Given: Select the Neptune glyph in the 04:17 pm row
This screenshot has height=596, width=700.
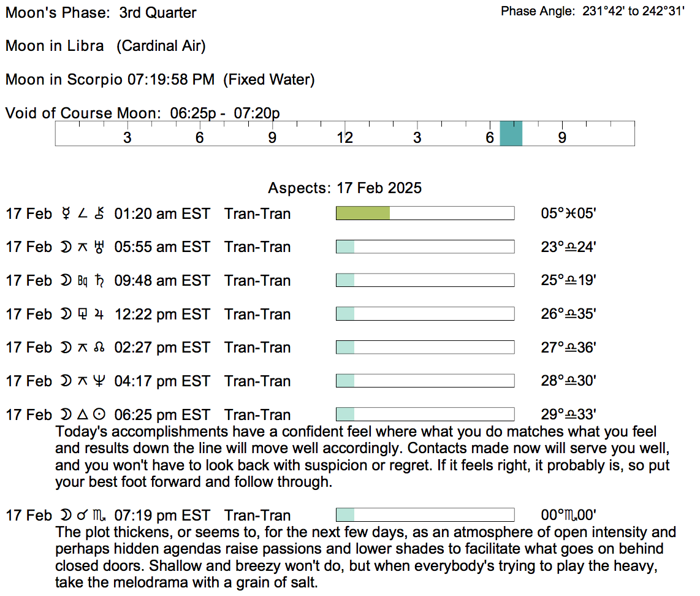Looking at the screenshot, I should (x=101, y=381).
